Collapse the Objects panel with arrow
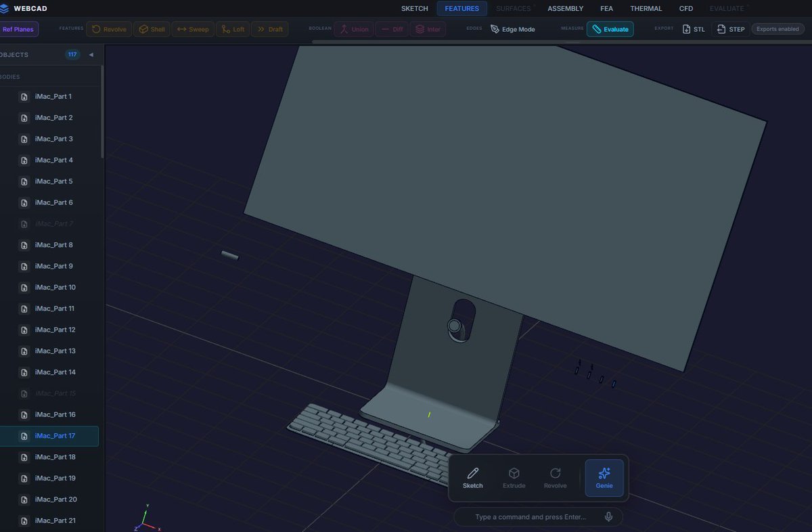Viewport: 812px width, 532px height. point(91,55)
